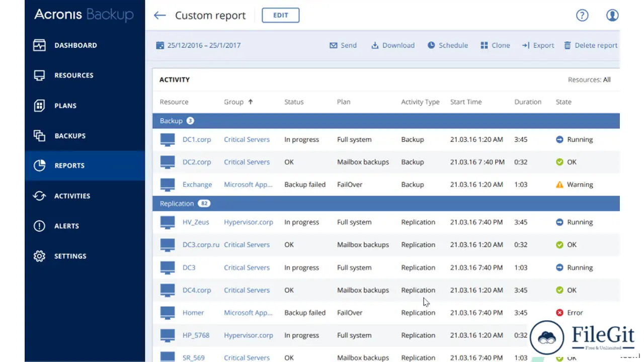Sort by Start Time column header
The image size is (644, 362).
(x=466, y=102)
